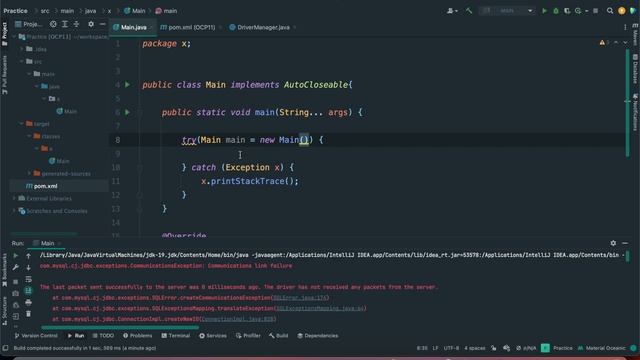The width and height of the screenshot is (640, 360).
Task: Expand the .idea folder in project tree
Action: tap(22, 49)
